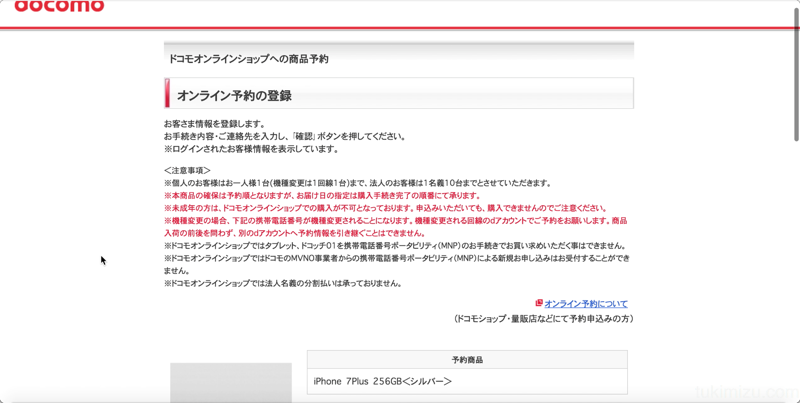
Task: Click the ドコモオンラインショップへの商品予約 title text
Action: tap(248, 59)
